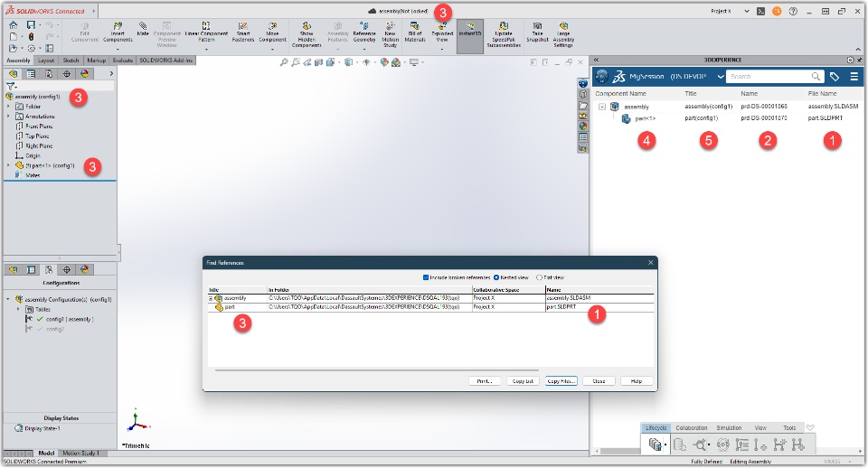Toggle Include broken references checkbox
868x468 pixels.
click(426, 277)
